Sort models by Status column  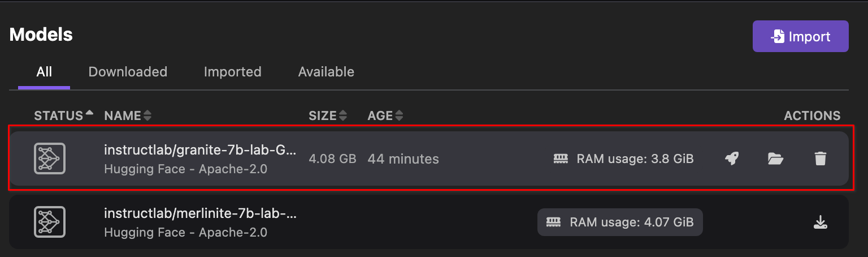coord(89,115)
